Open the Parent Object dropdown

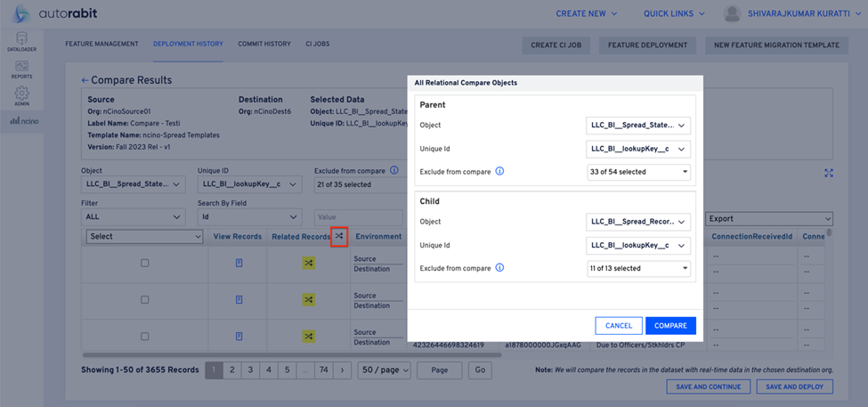tap(638, 126)
